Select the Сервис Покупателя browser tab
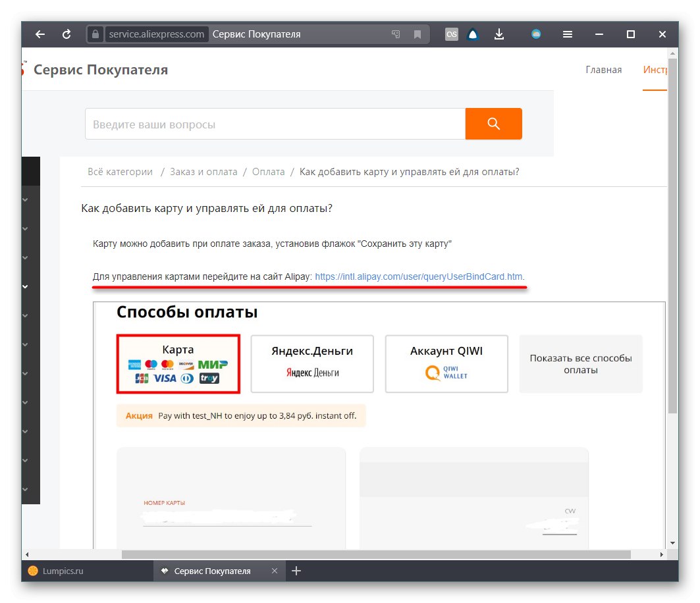Image resolution: width=700 pixels, height=603 pixels. (219, 571)
